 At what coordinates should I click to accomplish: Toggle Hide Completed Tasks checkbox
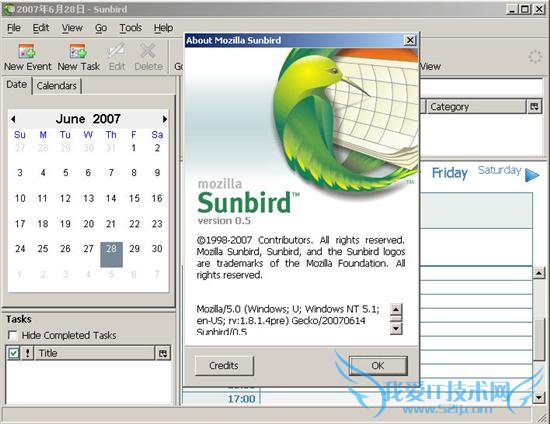tap(13, 335)
